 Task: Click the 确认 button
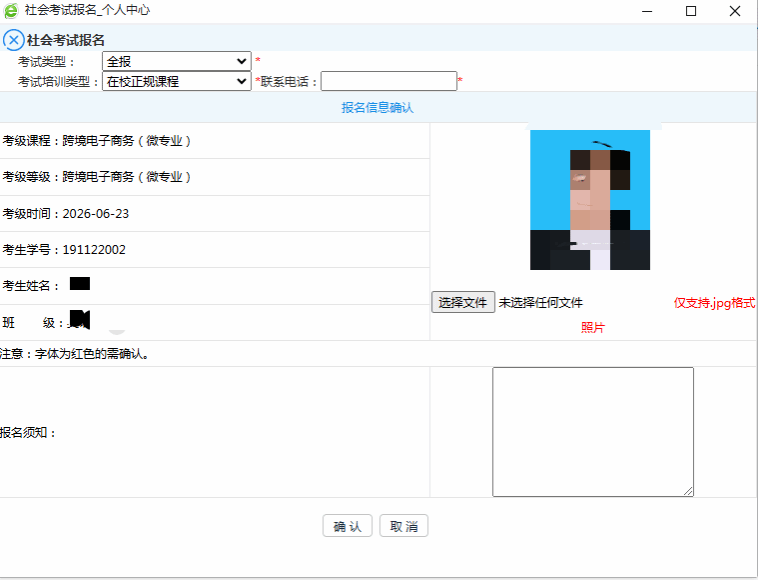point(347,526)
